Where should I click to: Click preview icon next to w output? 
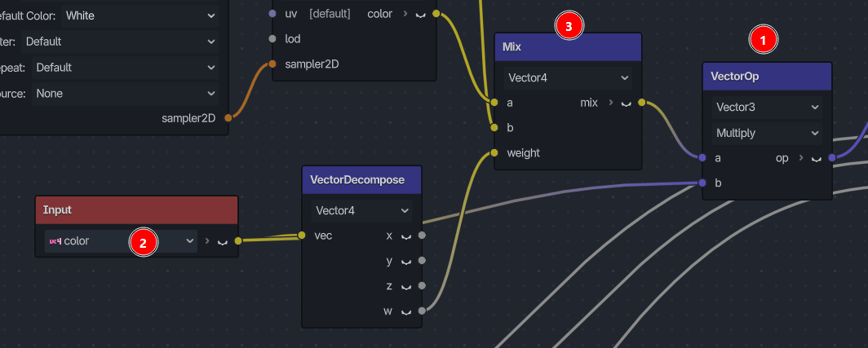(406, 311)
